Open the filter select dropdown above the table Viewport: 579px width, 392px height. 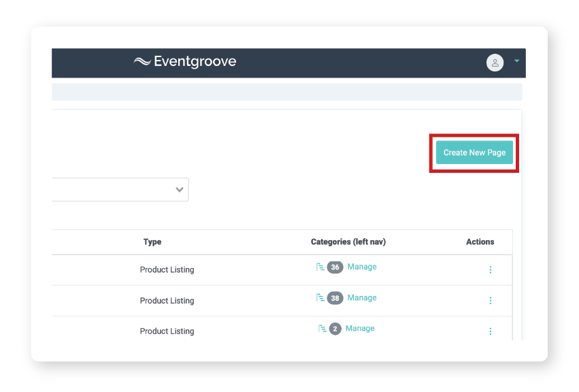pos(120,190)
